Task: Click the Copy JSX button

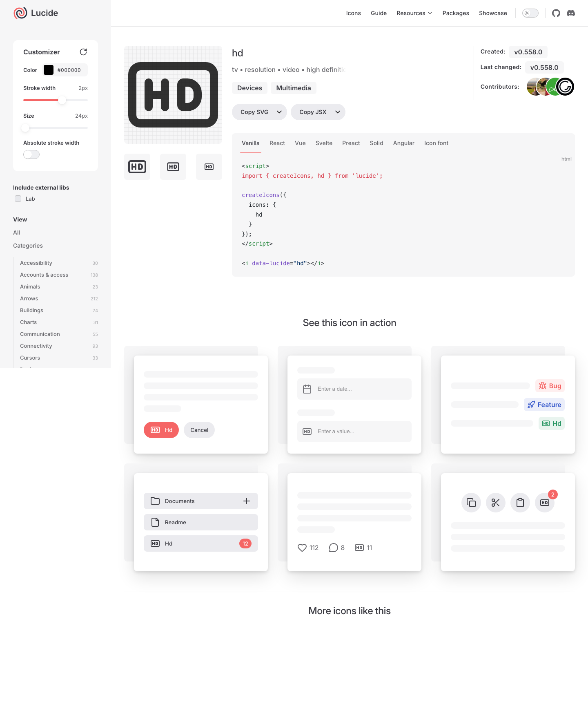Action: point(312,112)
